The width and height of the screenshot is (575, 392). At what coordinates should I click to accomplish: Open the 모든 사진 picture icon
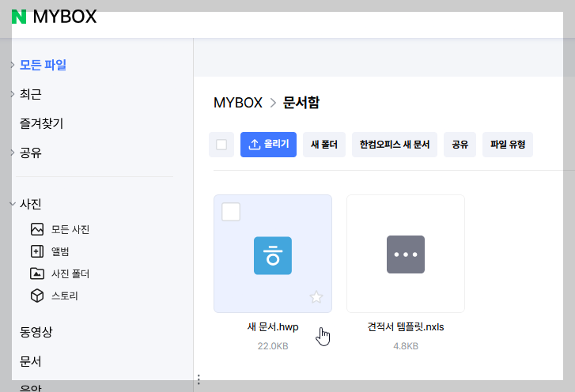pos(37,229)
